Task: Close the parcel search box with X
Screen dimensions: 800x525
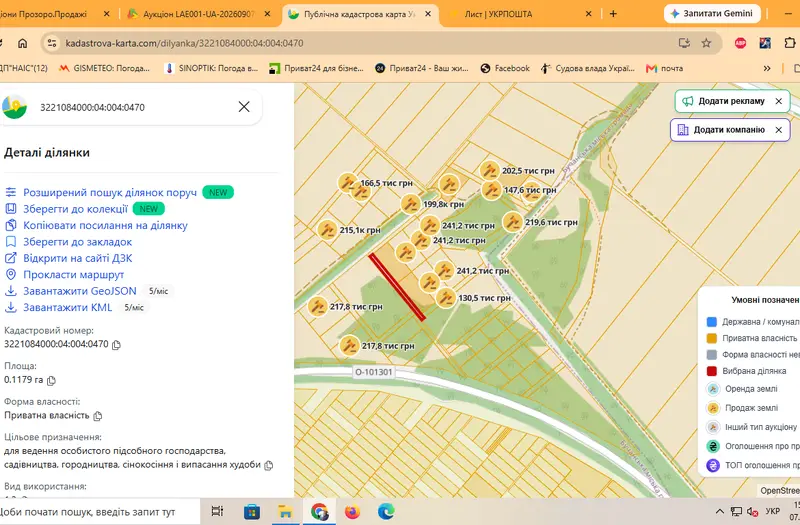Action: pos(244,107)
